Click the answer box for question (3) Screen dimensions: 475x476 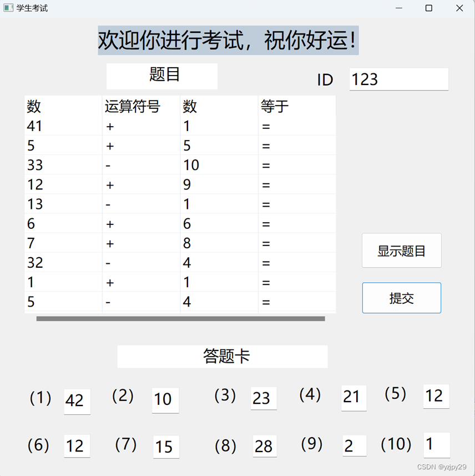(x=263, y=398)
